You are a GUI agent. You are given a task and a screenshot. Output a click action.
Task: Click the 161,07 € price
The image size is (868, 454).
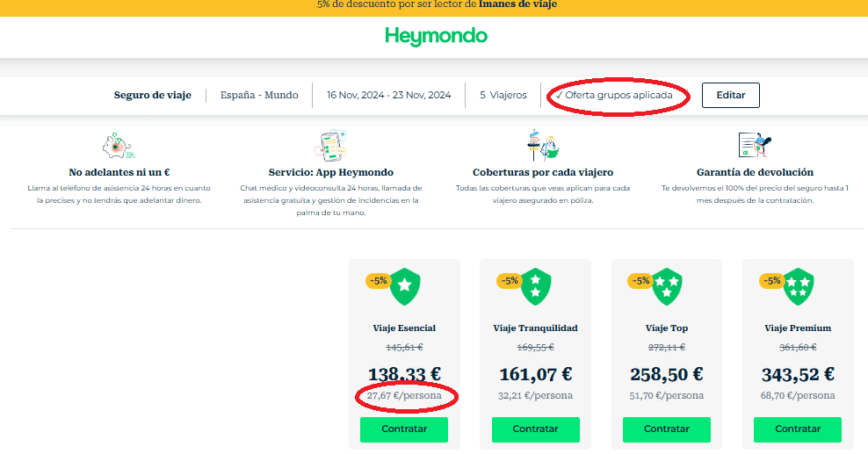pyautogui.click(x=535, y=374)
